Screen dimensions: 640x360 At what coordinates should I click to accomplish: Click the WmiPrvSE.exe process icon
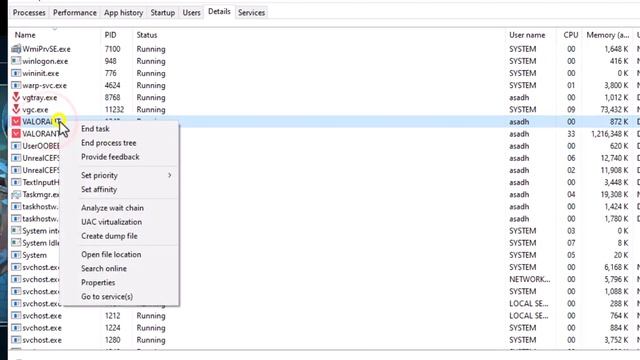[16, 49]
